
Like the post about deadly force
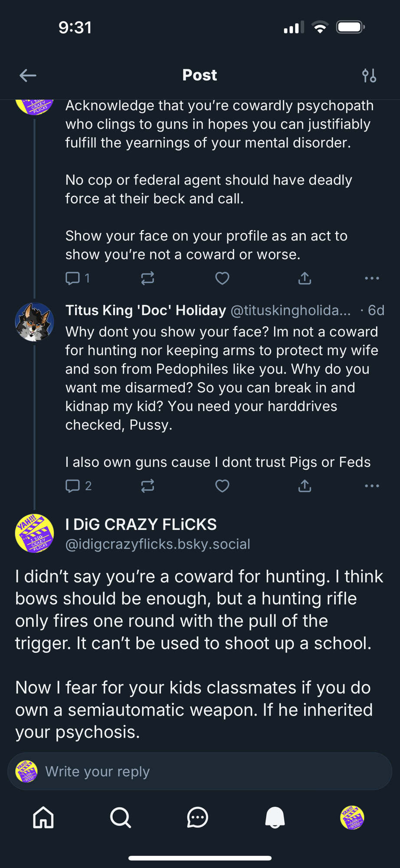click(x=222, y=278)
